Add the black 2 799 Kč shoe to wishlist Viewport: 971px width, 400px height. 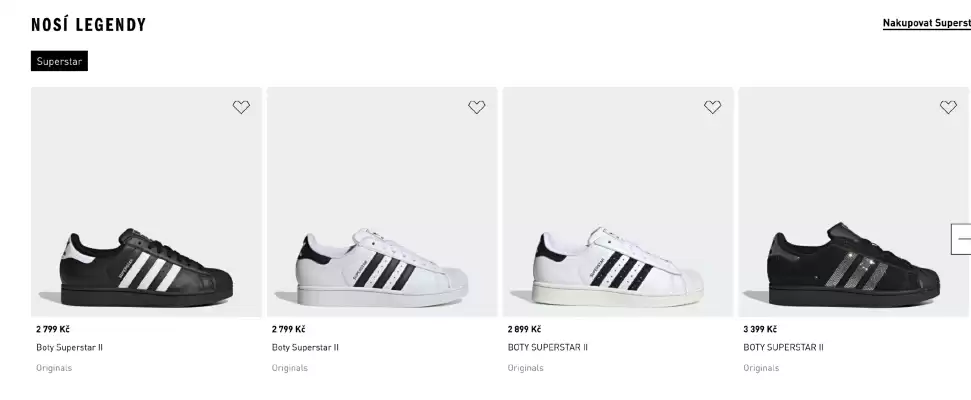point(241,107)
